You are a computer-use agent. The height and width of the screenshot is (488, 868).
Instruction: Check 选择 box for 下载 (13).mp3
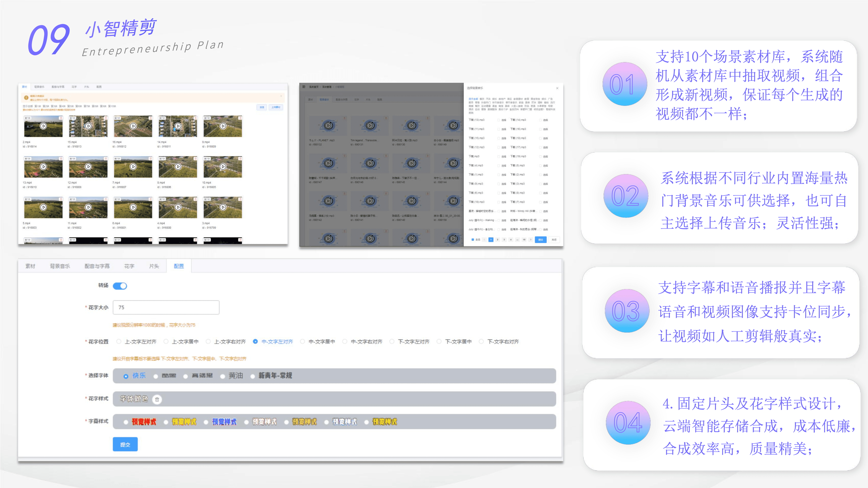point(499,120)
